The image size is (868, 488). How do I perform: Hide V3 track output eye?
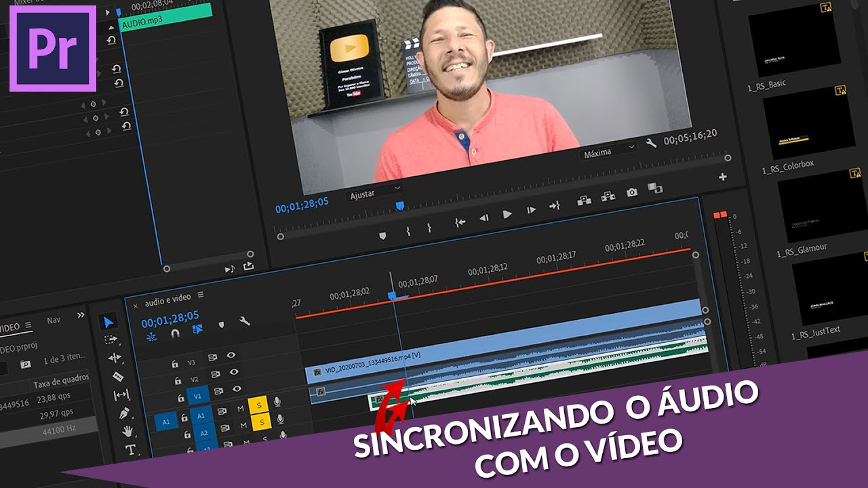pos(231,354)
